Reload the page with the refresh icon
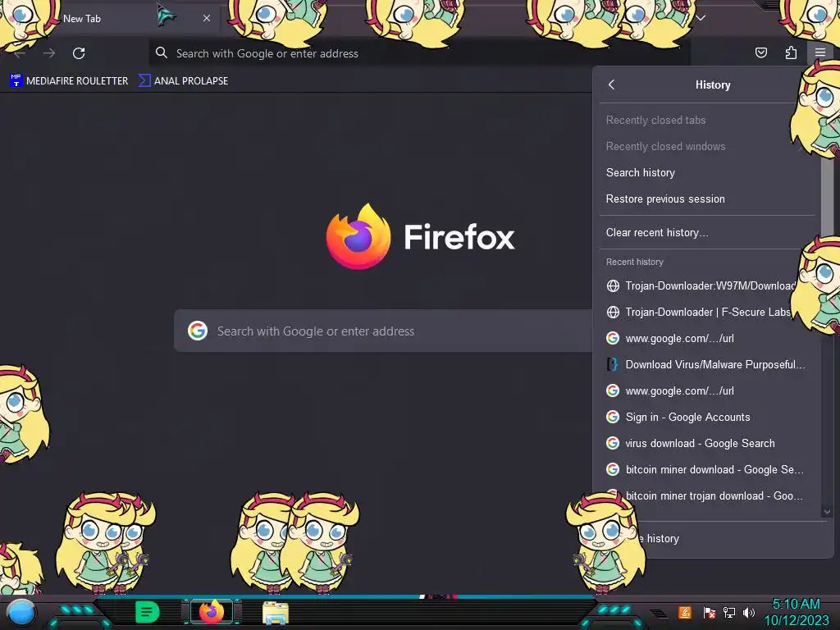 79,53
